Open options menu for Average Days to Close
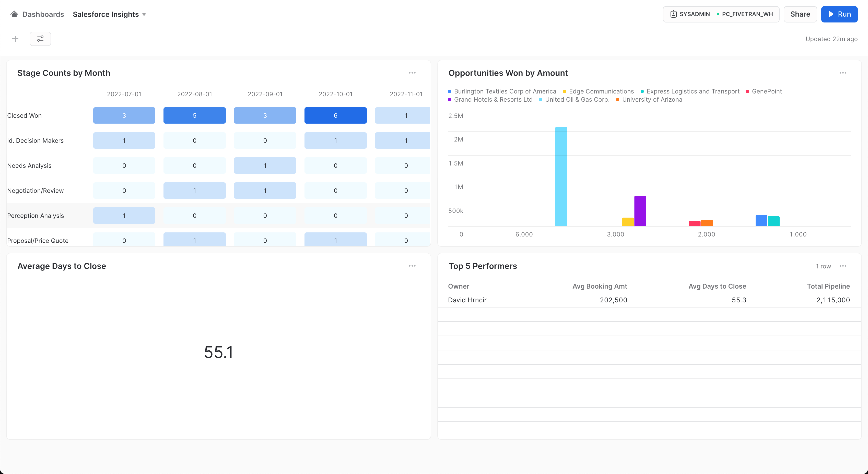 412,266
